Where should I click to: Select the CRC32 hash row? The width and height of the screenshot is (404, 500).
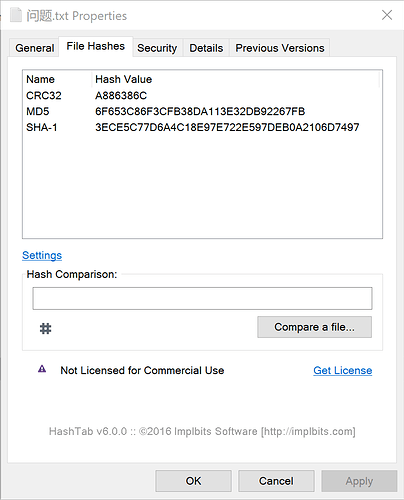[202, 96]
